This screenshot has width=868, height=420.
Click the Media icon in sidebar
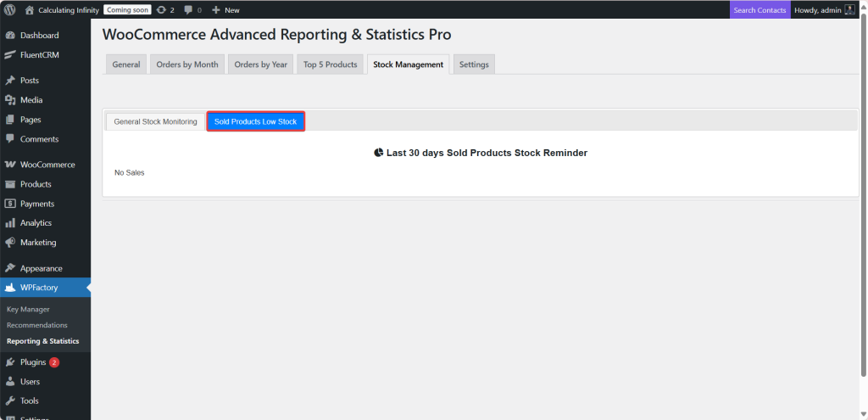pyautogui.click(x=10, y=100)
